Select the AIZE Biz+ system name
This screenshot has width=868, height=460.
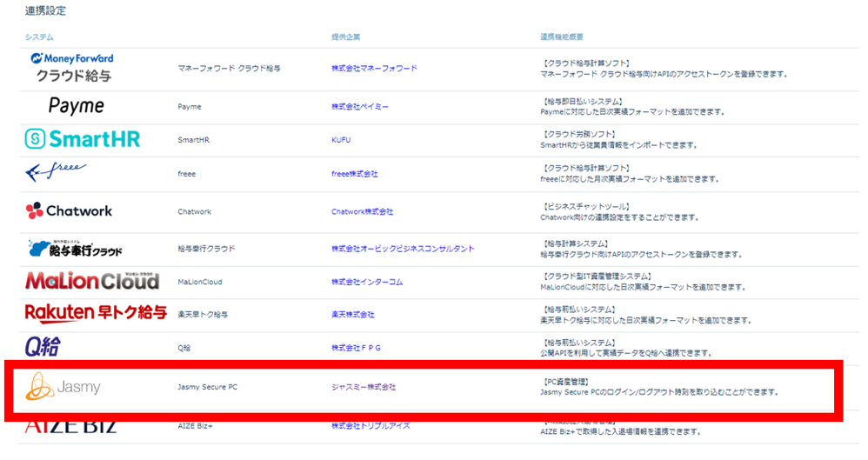[195, 426]
